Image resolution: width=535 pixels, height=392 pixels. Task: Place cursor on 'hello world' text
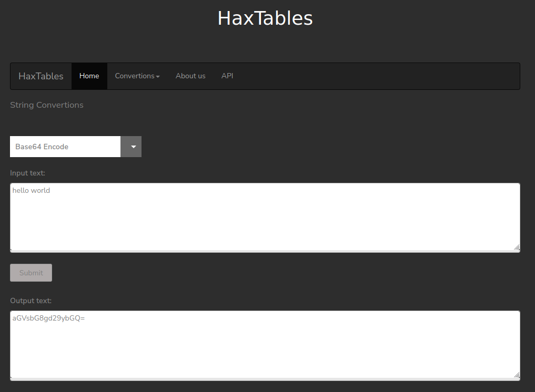[x=32, y=190]
